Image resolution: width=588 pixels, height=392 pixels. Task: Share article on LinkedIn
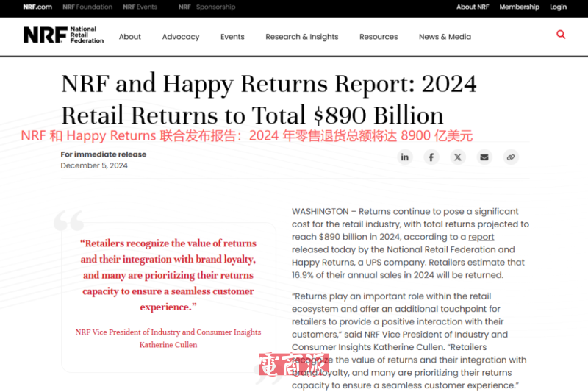tap(405, 157)
